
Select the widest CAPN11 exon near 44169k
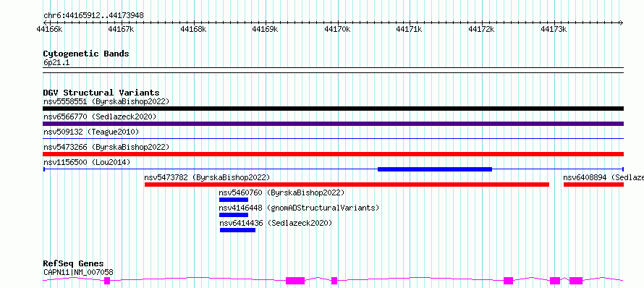click(x=295, y=281)
